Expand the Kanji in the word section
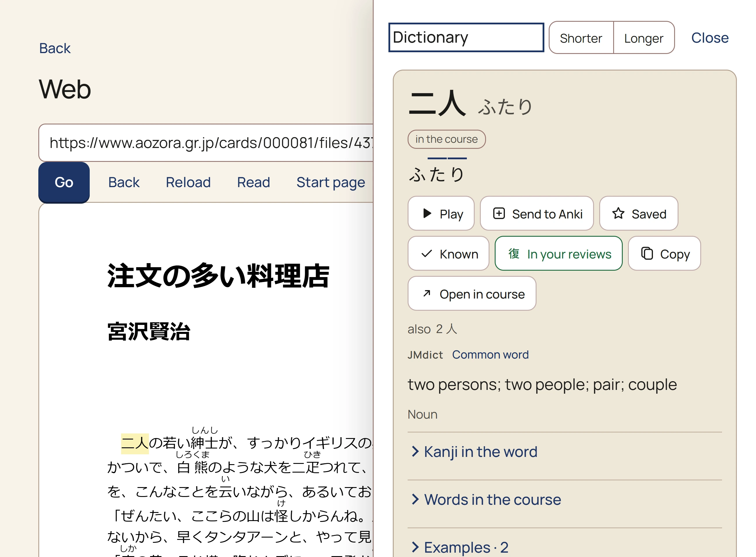Viewport: 756px width, 557px height. point(564,451)
